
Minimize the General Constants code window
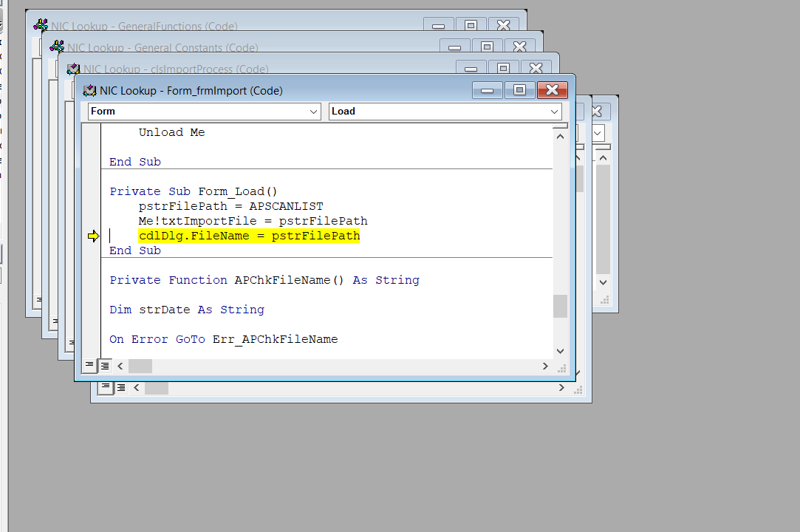click(454, 47)
